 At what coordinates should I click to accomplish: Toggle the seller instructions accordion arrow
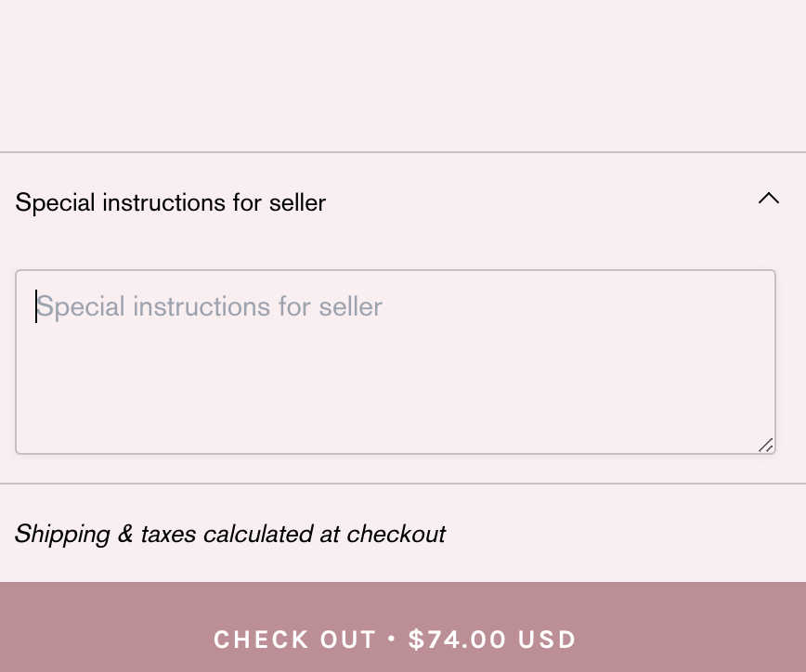(768, 199)
